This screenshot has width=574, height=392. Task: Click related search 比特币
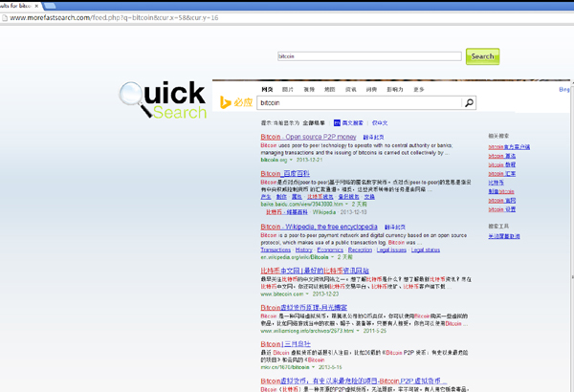coord(496,183)
